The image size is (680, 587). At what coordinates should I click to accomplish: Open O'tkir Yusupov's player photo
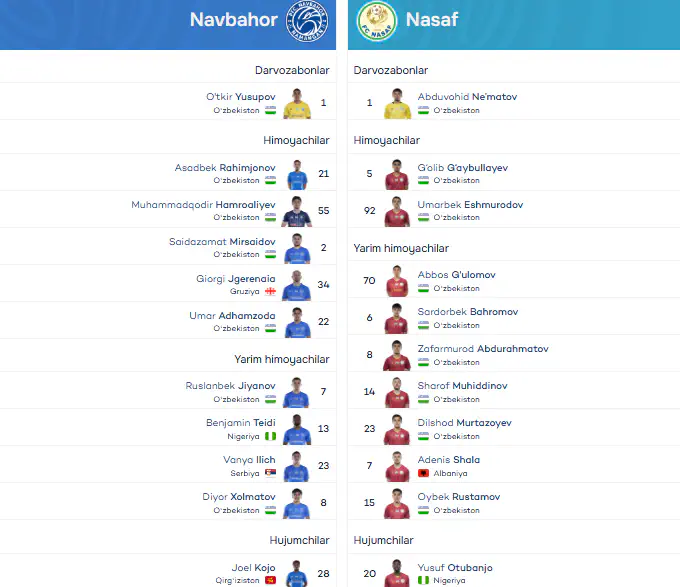[x=297, y=103]
